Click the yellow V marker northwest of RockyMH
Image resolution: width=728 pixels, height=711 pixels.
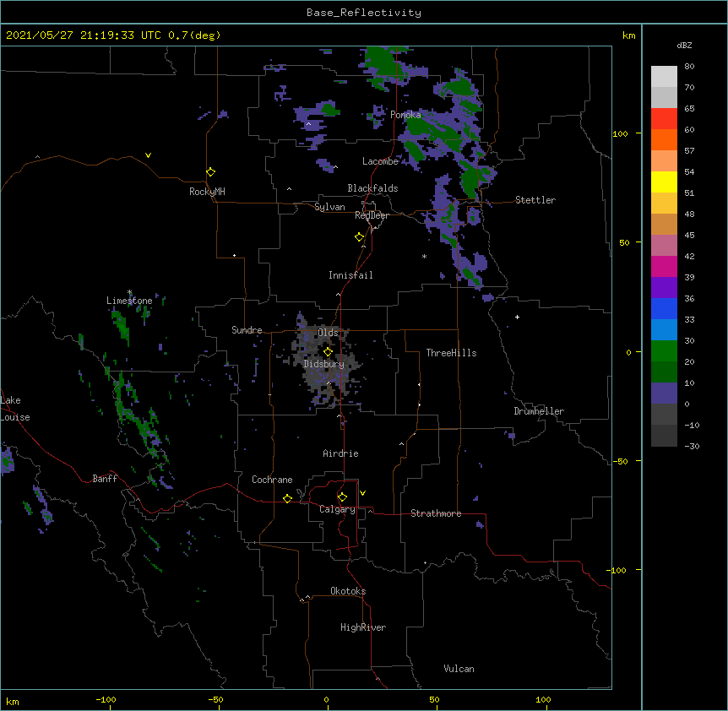point(148,155)
